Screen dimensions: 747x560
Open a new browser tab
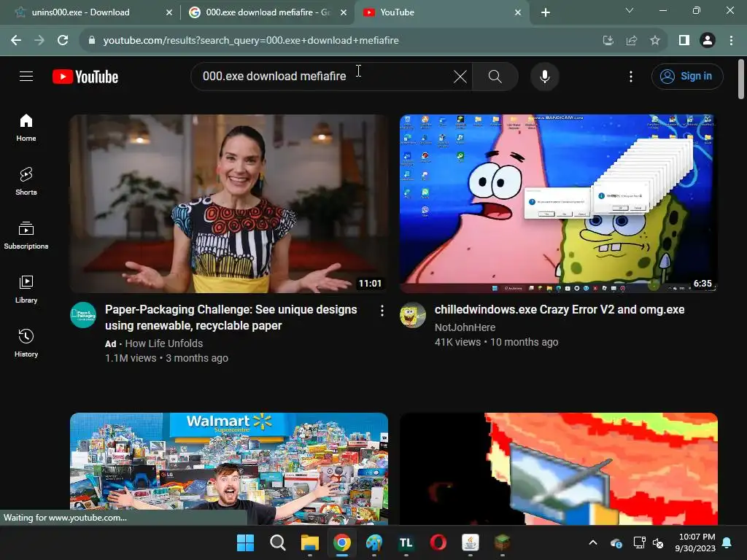coord(546,12)
